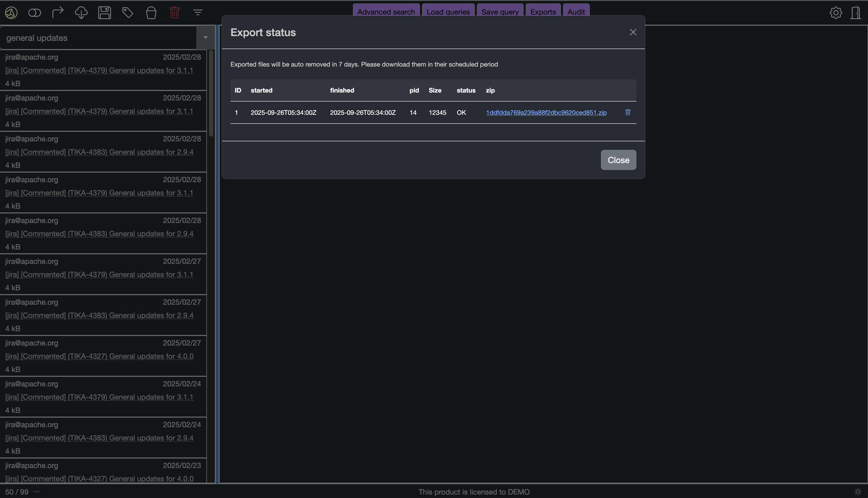Toggle light theme sun icon
This screenshot has width=868, height=498.
pyautogui.click(x=857, y=492)
